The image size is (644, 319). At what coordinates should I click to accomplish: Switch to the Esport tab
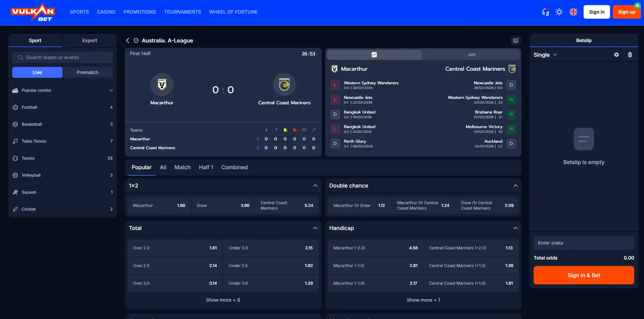point(90,40)
